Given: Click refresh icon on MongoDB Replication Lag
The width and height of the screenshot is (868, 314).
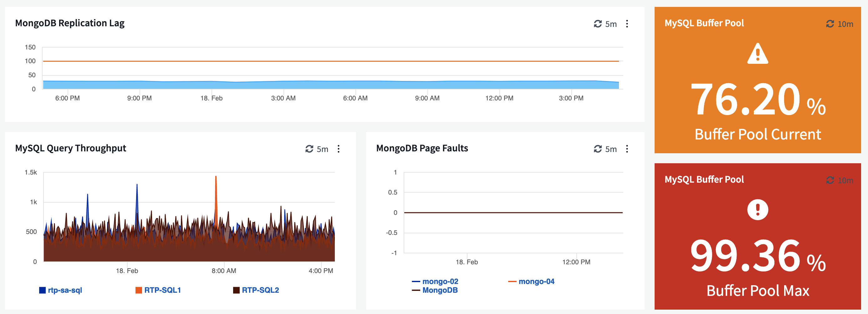Looking at the screenshot, I should (597, 24).
